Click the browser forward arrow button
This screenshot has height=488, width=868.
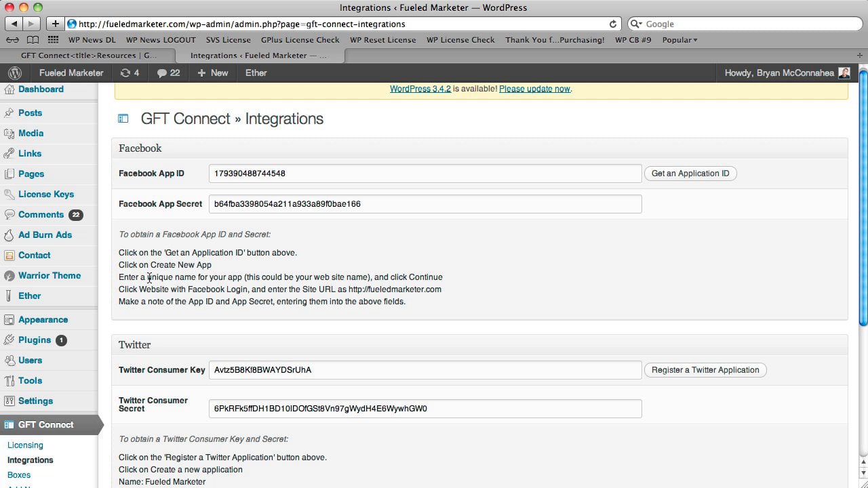tap(32, 24)
